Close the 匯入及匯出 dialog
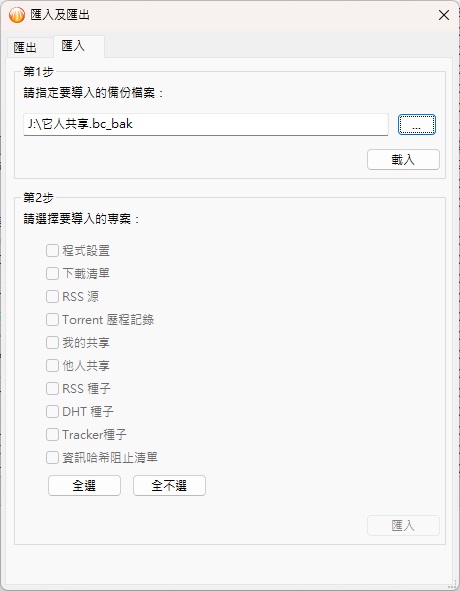 (444, 15)
